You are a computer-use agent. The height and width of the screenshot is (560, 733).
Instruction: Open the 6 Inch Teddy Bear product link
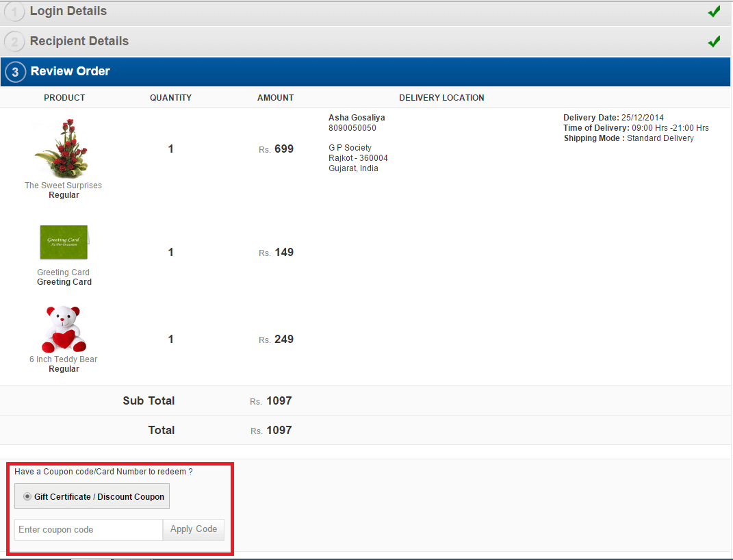[x=63, y=359]
